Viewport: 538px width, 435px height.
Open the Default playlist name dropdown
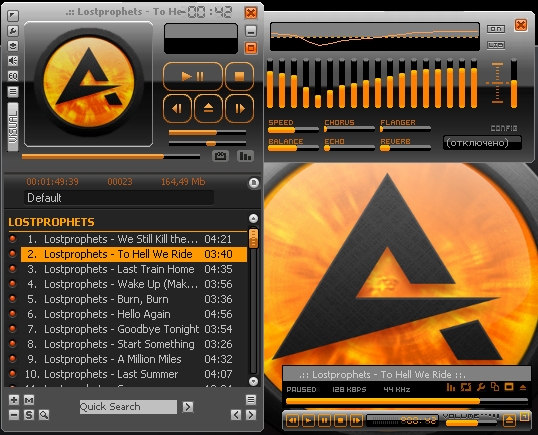coord(119,198)
